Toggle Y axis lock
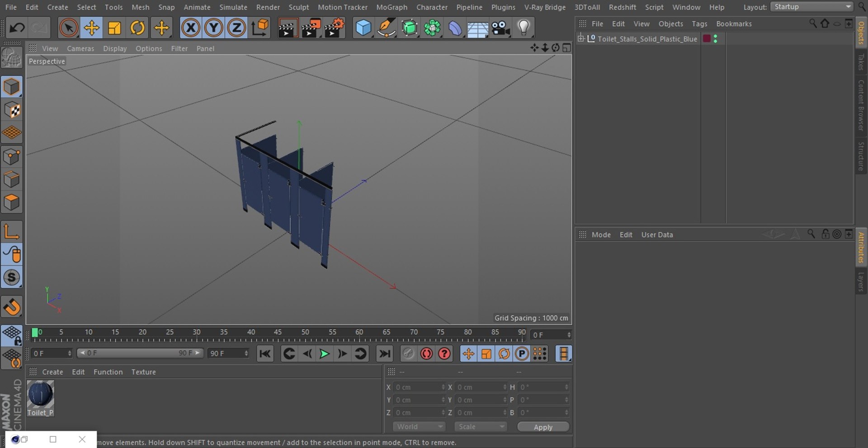Screen dimensions: 868x448 point(213,28)
